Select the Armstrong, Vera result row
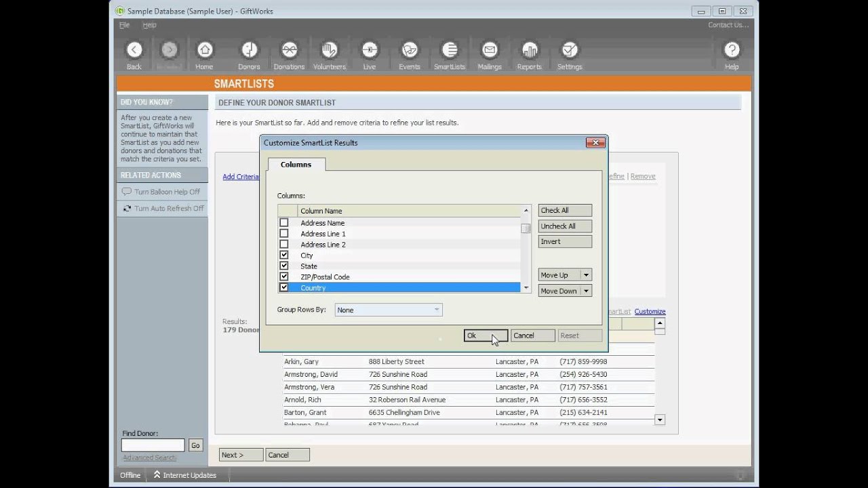 click(x=469, y=387)
